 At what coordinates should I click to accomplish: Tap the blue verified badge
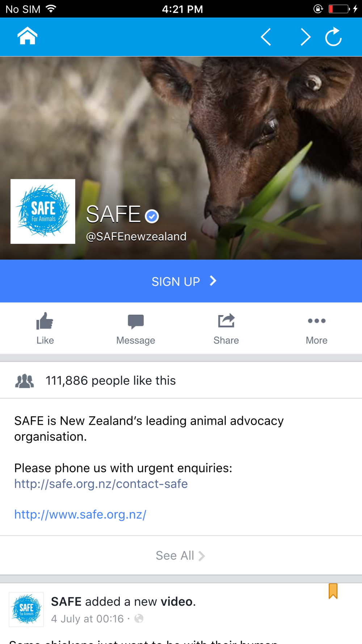(152, 216)
